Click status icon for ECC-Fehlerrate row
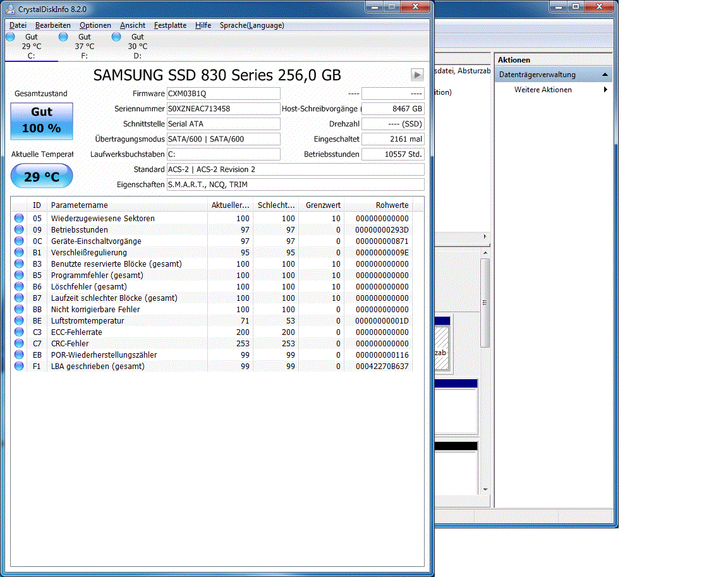This screenshot has height=577, width=728. tap(19, 332)
